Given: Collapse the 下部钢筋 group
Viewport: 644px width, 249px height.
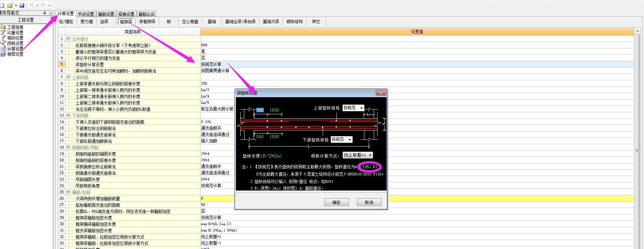Looking at the screenshot, I should click(69, 116).
